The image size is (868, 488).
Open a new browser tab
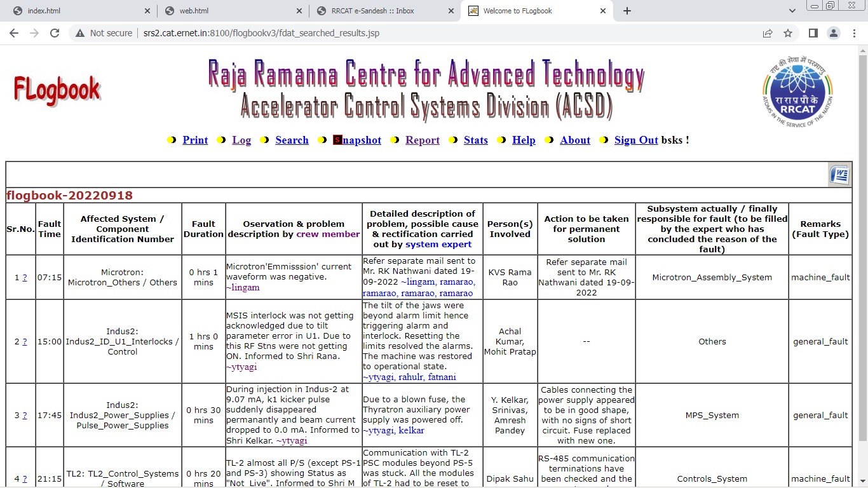tap(627, 11)
